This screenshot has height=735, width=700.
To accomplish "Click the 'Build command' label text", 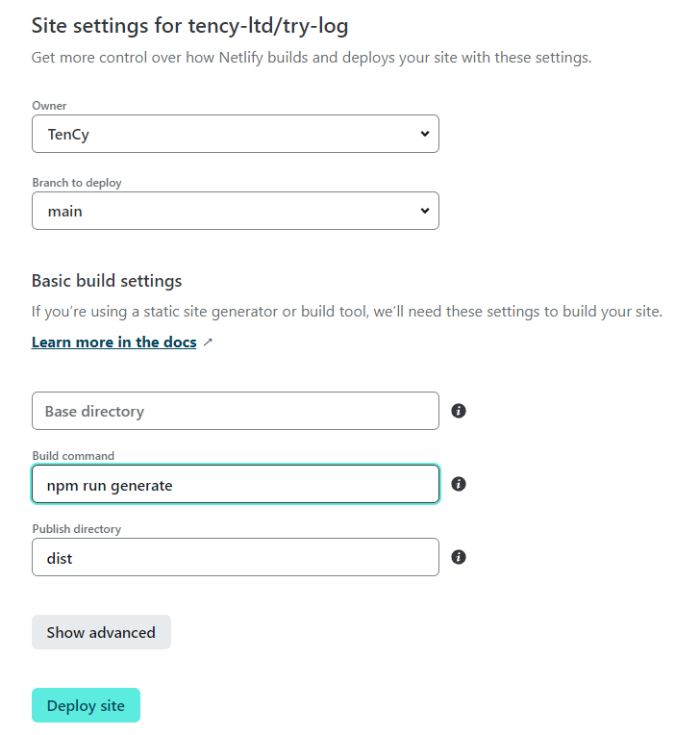I will coord(73,455).
